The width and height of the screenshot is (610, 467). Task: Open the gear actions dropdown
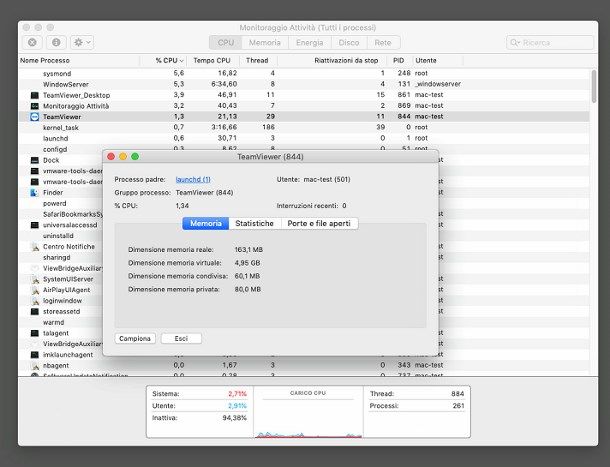coord(82,42)
